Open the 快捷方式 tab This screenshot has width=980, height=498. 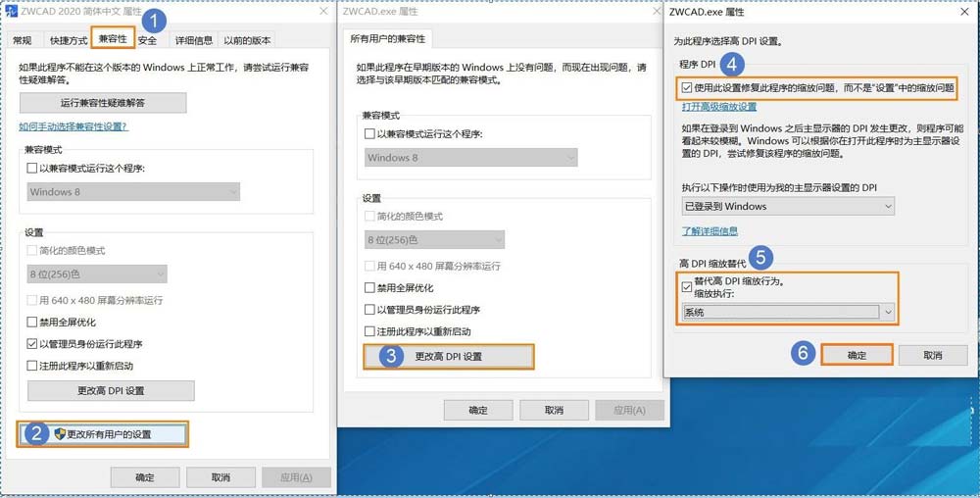(x=69, y=40)
